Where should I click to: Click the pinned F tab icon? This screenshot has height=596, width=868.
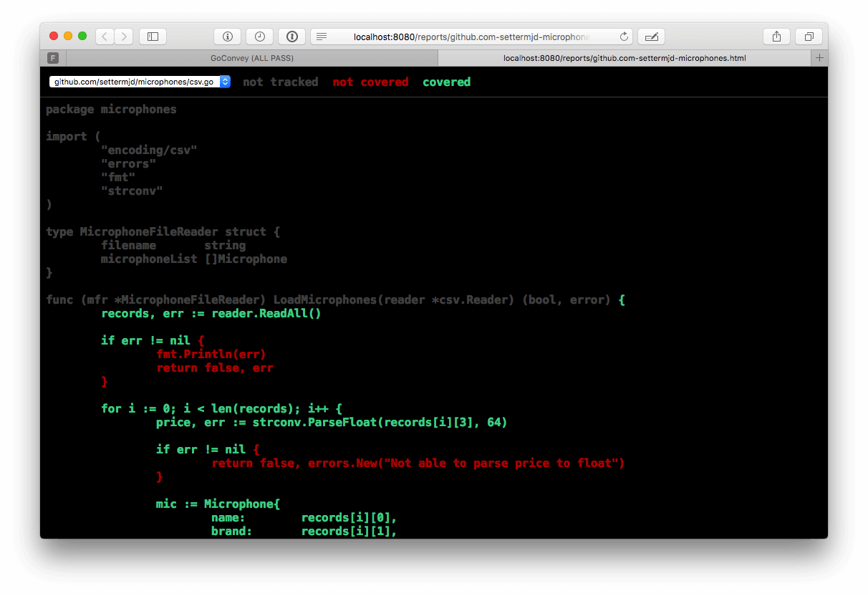point(53,58)
